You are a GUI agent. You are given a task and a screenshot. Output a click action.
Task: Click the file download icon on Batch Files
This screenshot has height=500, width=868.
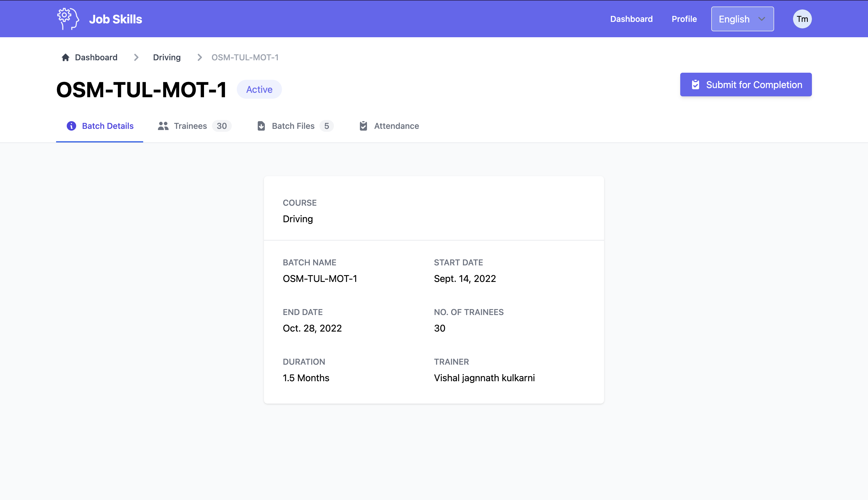[261, 126]
